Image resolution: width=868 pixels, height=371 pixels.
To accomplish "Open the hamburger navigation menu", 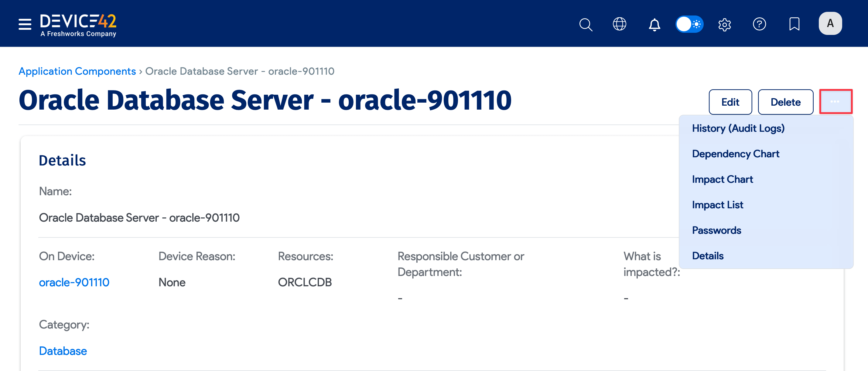I will point(24,24).
